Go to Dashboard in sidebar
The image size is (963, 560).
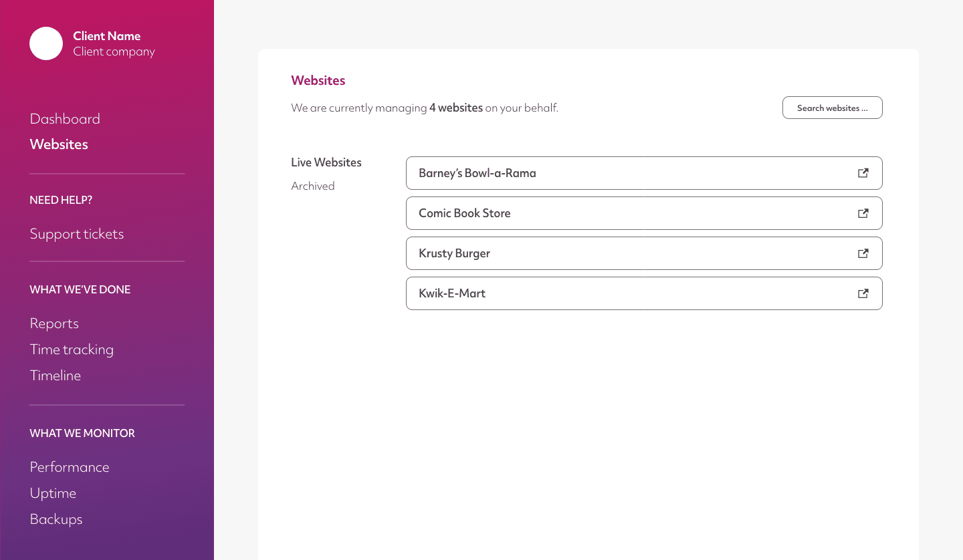click(x=65, y=119)
